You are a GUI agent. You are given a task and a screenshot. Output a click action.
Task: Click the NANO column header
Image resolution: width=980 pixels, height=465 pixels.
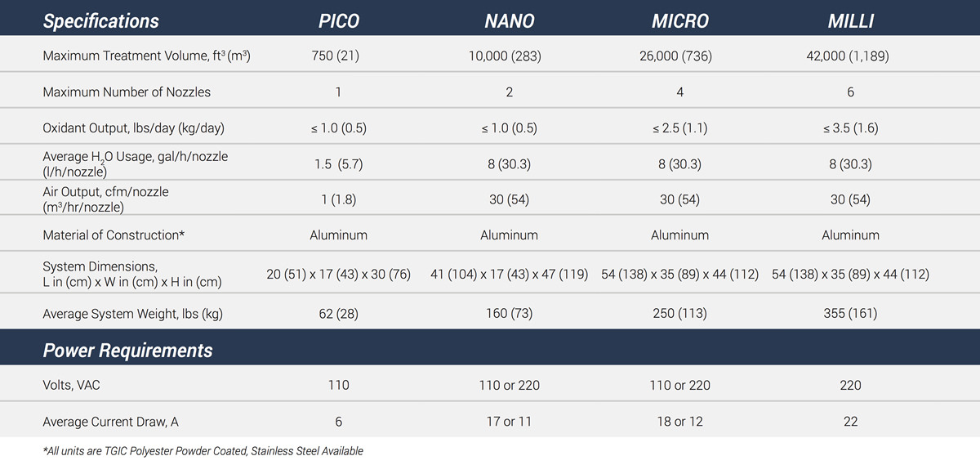(510, 21)
